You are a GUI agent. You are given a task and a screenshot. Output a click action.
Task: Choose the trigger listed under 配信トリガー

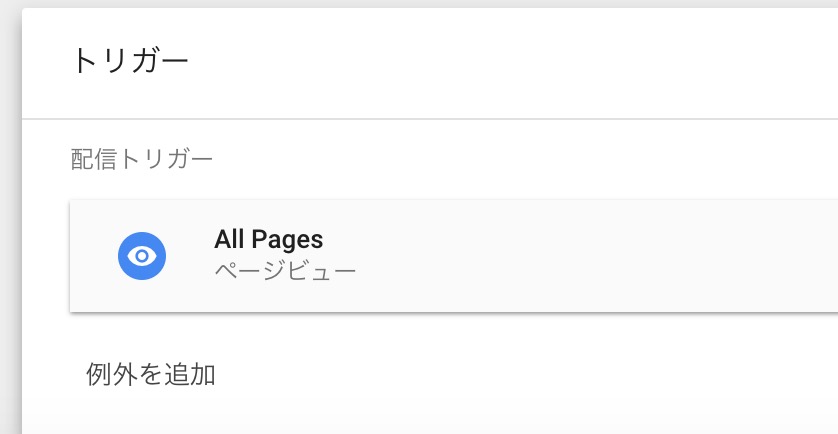tap(454, 255)
